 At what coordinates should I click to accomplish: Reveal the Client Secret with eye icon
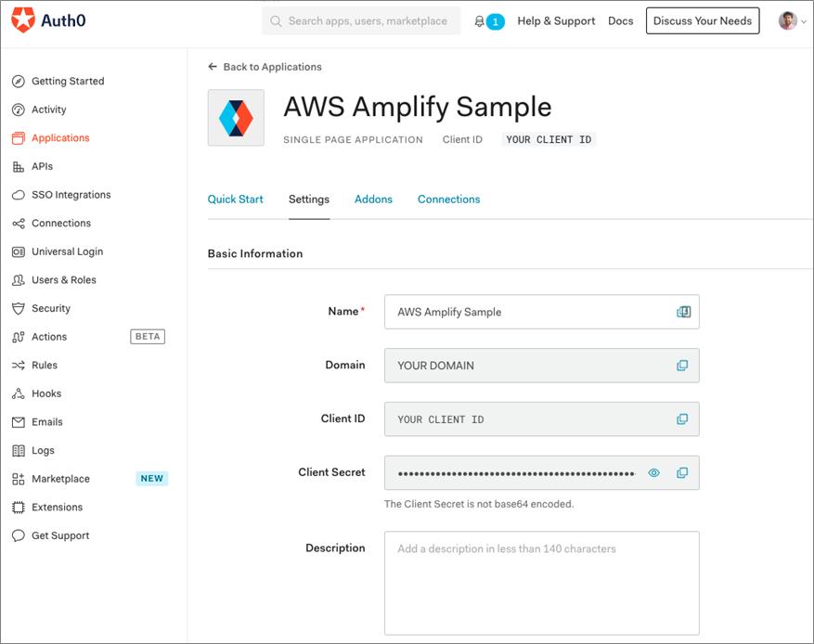click(654, 472)
